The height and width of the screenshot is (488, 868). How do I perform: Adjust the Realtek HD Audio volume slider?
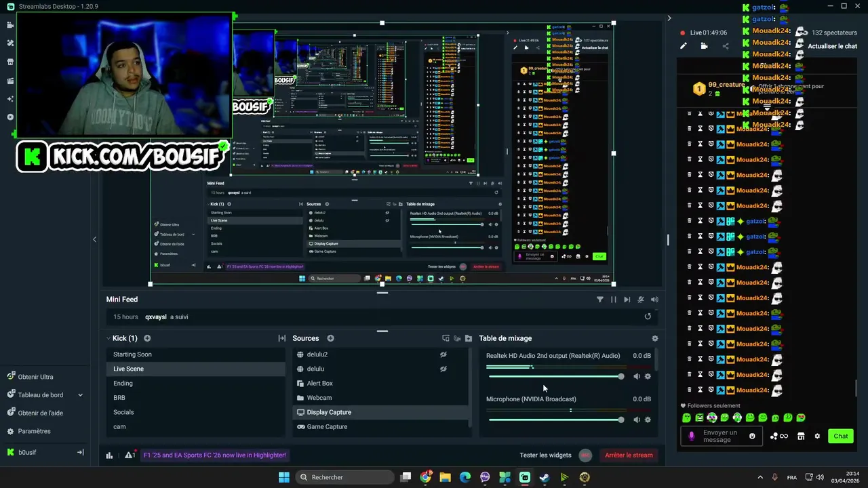coord(556,376)
